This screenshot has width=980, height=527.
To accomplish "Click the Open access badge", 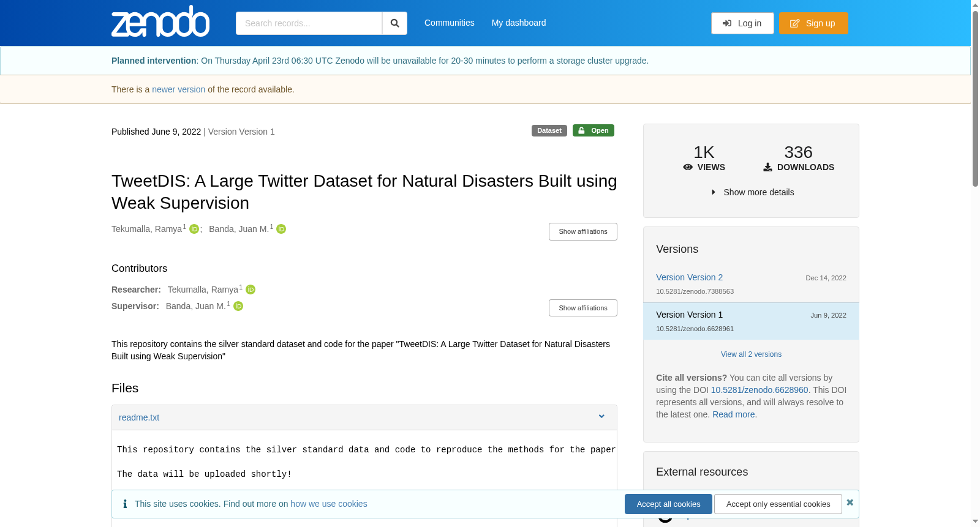I will click(594, 130).
